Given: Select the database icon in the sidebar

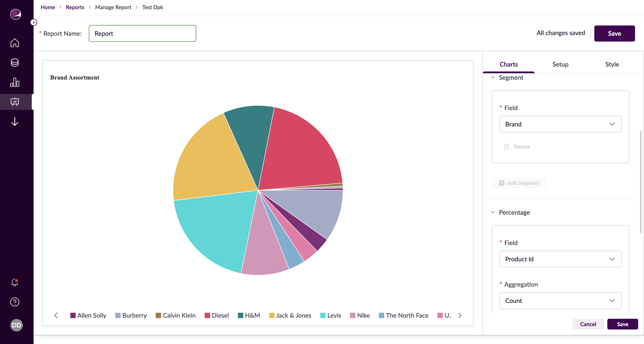Looking at the screenshot, I should (x=15, y=63).
